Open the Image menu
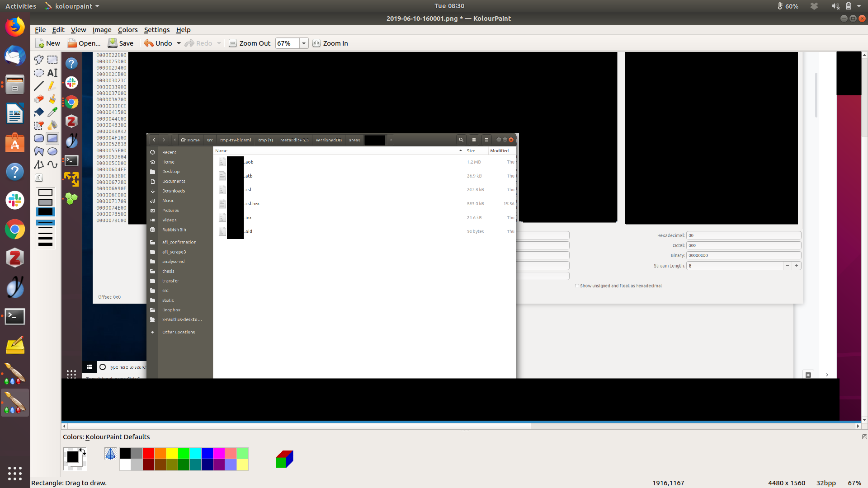 point(102,30)
